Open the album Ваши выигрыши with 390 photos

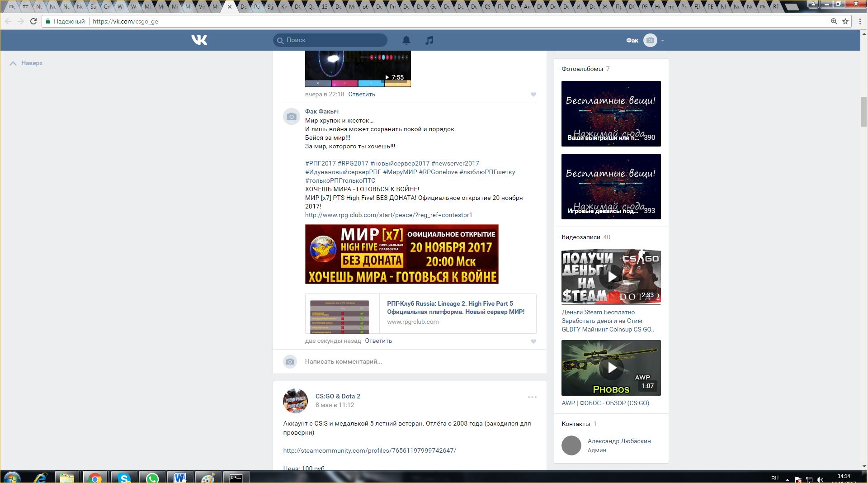611,114
